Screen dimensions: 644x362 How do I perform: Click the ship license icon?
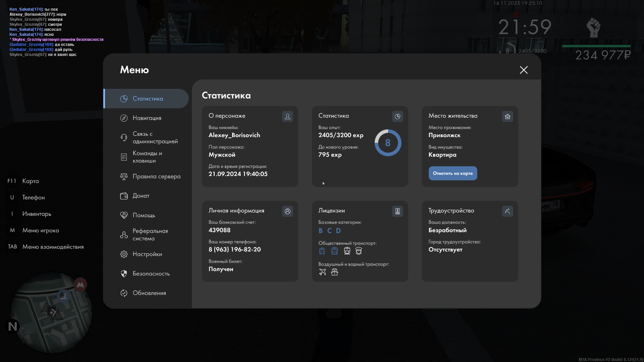tap(334, 272)
